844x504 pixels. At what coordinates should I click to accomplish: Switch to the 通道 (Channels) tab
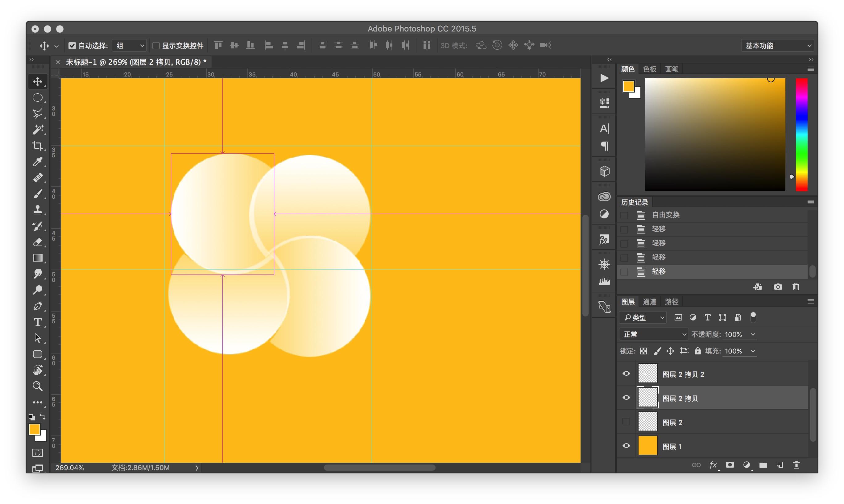(x=649, y=302)
